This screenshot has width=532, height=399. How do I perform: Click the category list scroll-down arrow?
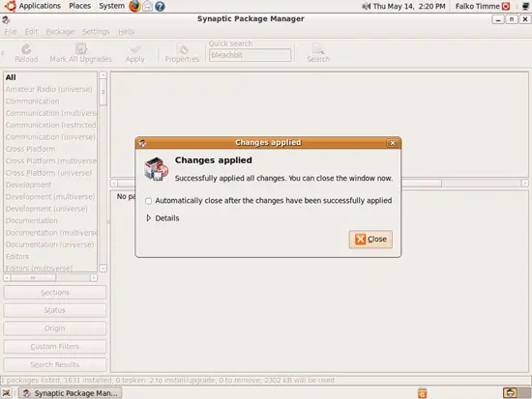pos(103,269)
